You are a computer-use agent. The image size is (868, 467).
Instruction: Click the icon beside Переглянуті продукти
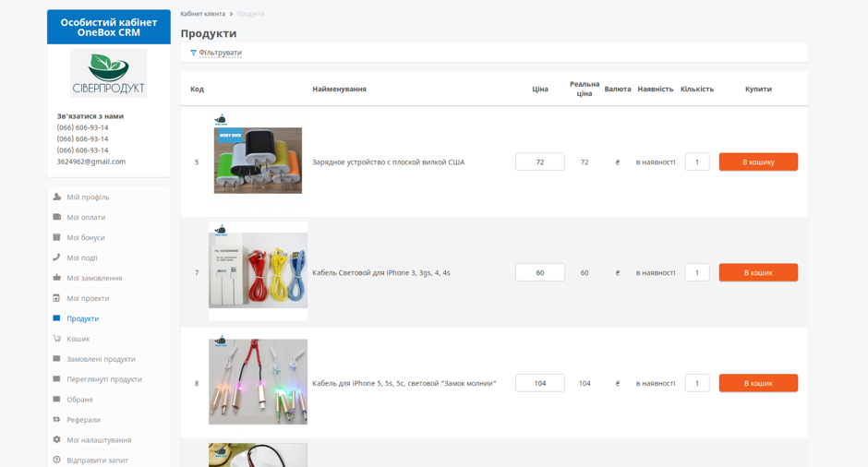pyautogui.click(x=56, y=379)
